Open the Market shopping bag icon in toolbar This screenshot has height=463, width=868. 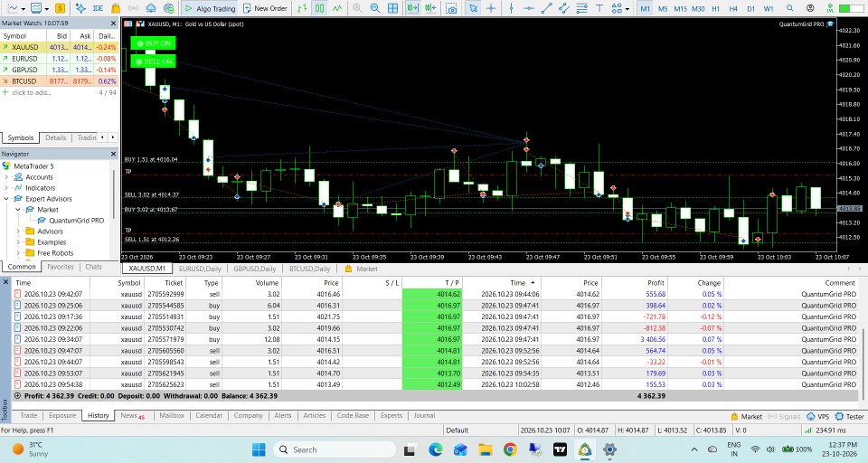(x=116, y=8)
